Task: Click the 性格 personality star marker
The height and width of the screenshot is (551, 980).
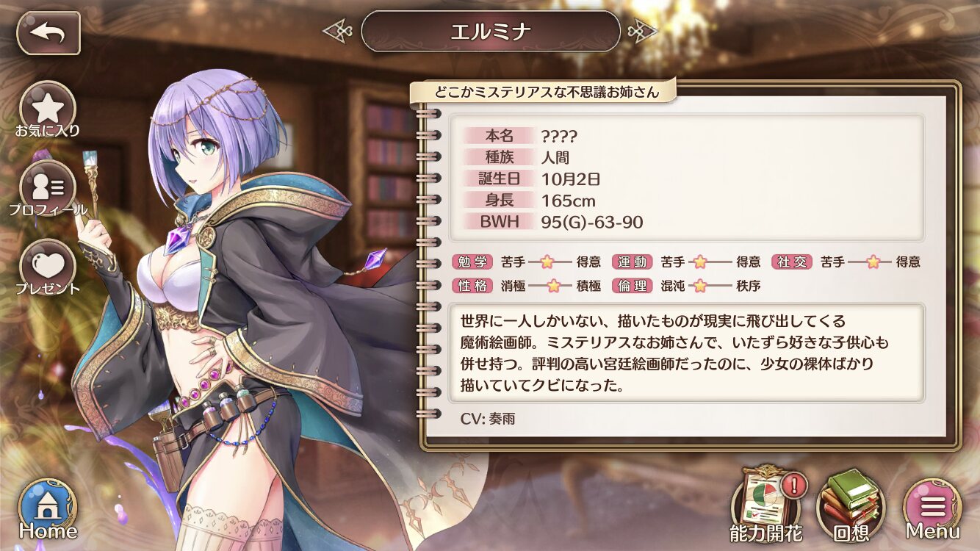Action: point(554,287)
